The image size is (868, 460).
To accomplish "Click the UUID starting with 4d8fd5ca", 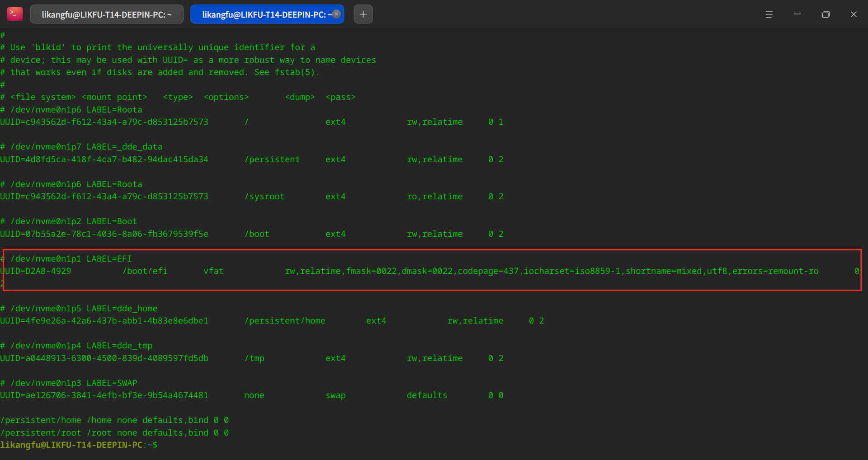I will (x=104, y=160).
